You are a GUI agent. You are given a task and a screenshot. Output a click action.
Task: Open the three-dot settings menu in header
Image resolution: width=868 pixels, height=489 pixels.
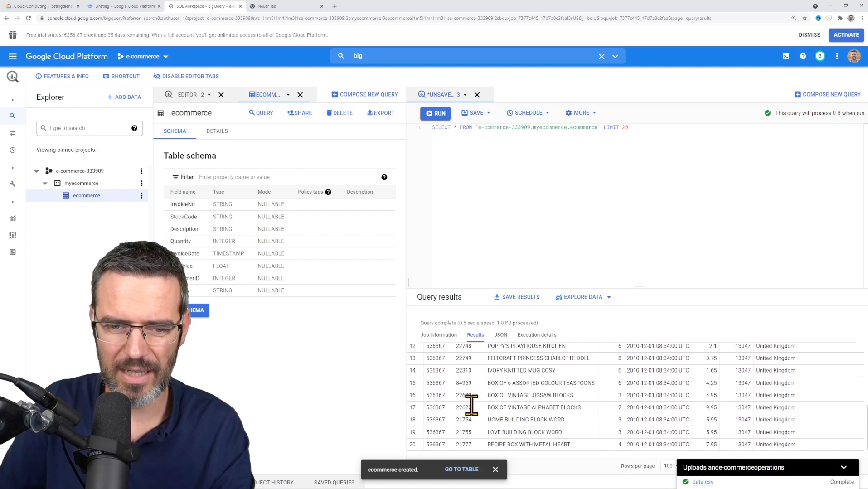click(x=837, y=56)
